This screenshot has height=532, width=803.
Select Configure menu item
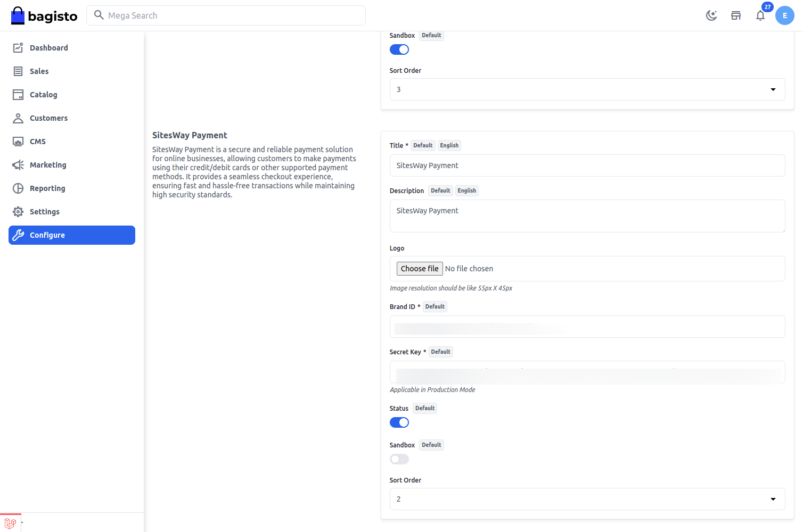tap(72, 235)
